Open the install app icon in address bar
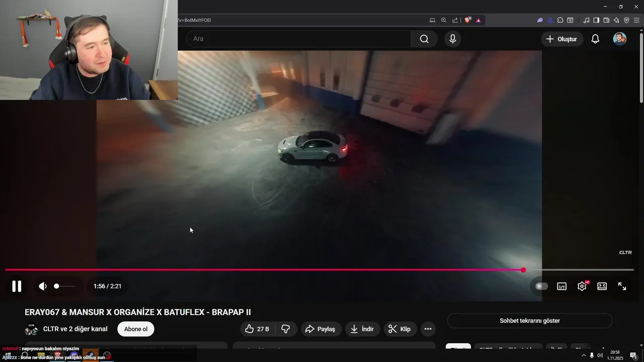The width and height of the screenshot is (644, 362). coord(432,20)
